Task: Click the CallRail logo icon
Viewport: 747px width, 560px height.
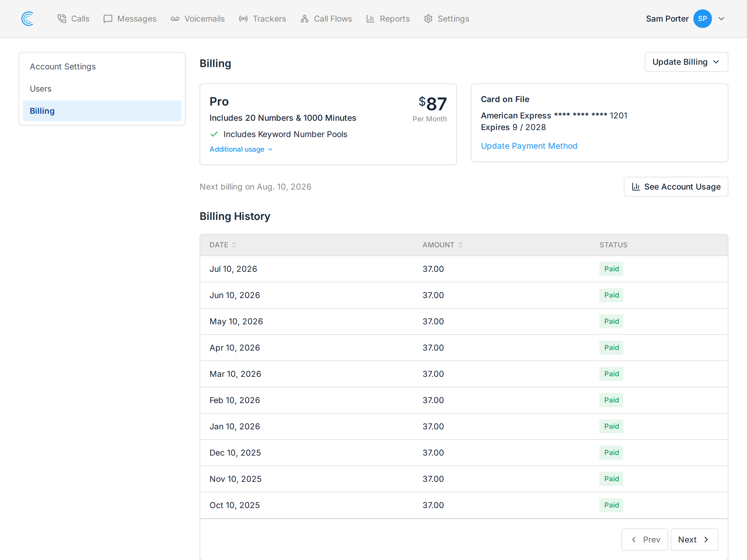Action: click(27, 19)
